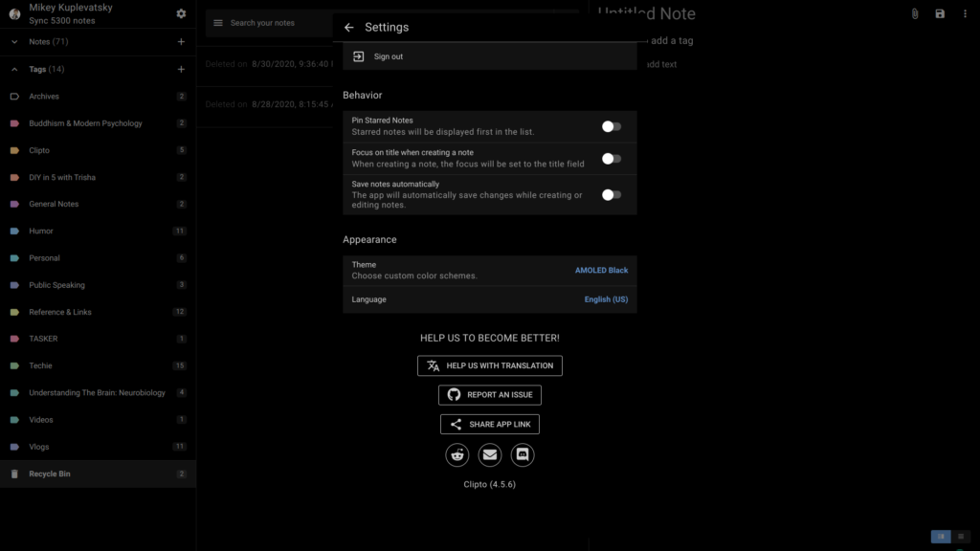Click the email contact icon
Image resolution: width=980 pixels, height=551 pixels.
point(489,454)
